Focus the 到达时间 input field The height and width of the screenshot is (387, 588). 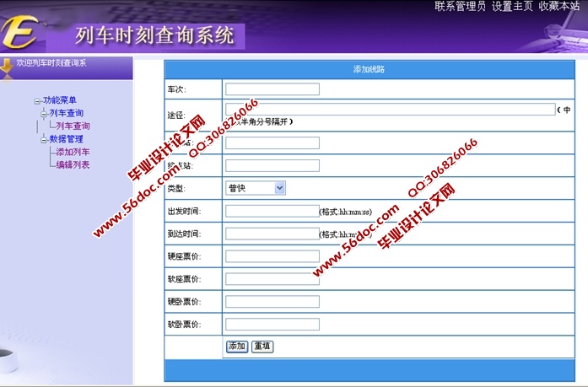(272, 234)
